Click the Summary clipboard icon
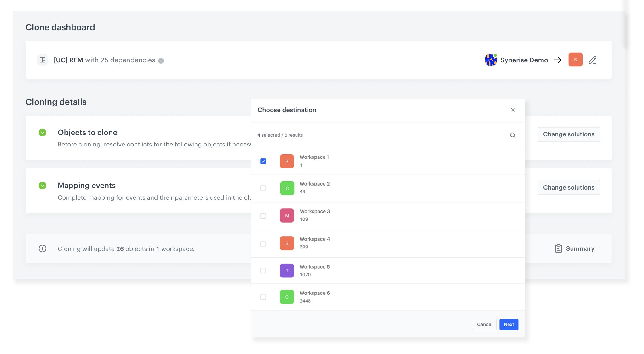The width and height of the screenshot is (644, 354). point(559,248)
